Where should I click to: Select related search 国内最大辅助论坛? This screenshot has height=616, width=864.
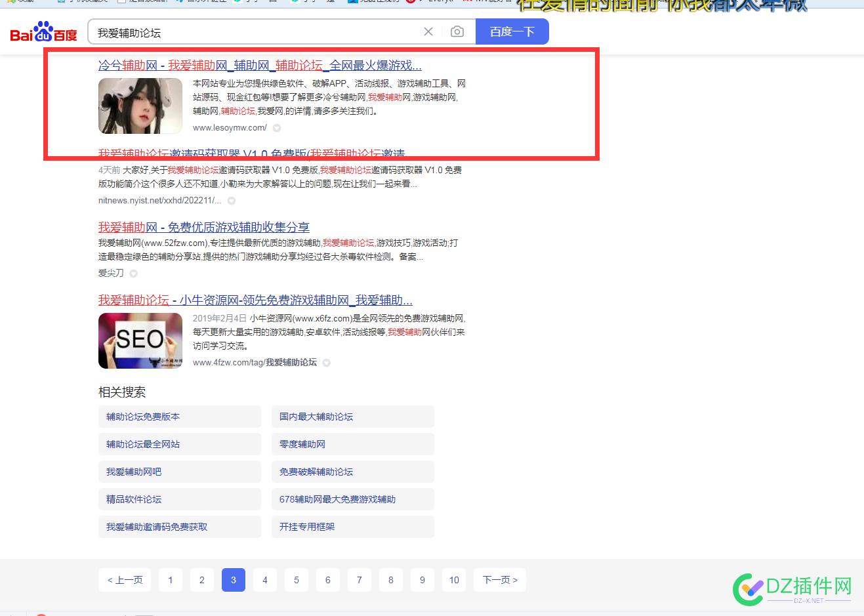tap(353, 417)
